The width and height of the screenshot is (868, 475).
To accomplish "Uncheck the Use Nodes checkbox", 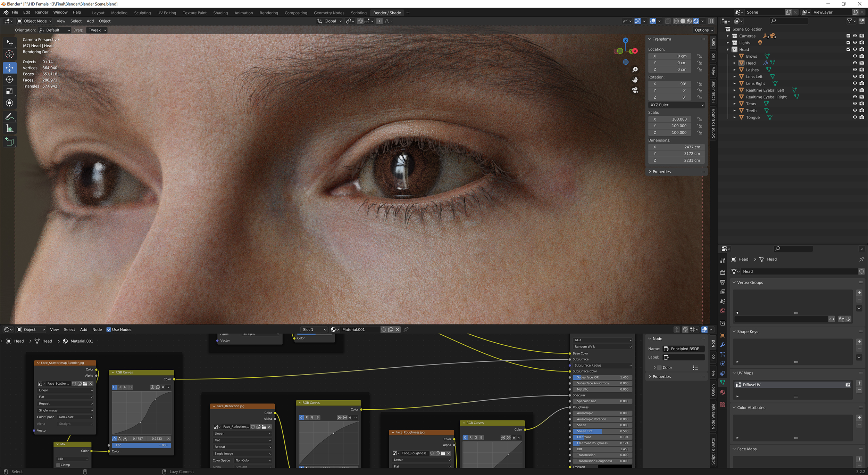I will (109, 329).
